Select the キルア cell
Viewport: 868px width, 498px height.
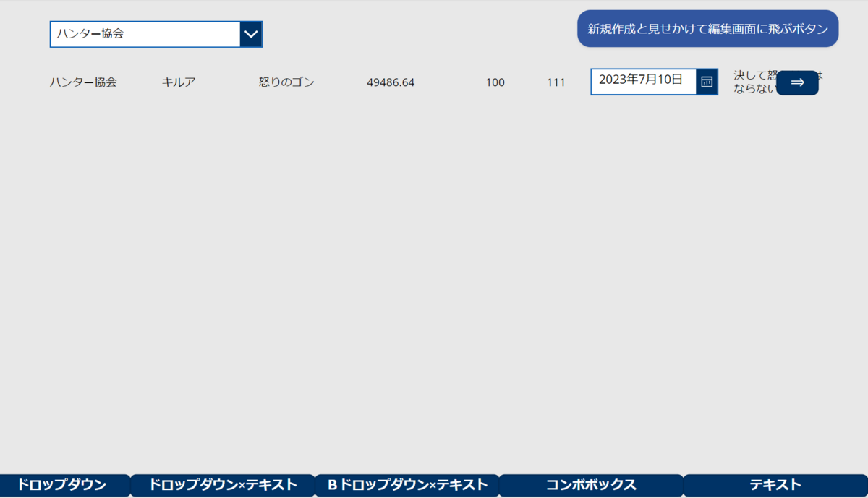(x=179, y=82)
